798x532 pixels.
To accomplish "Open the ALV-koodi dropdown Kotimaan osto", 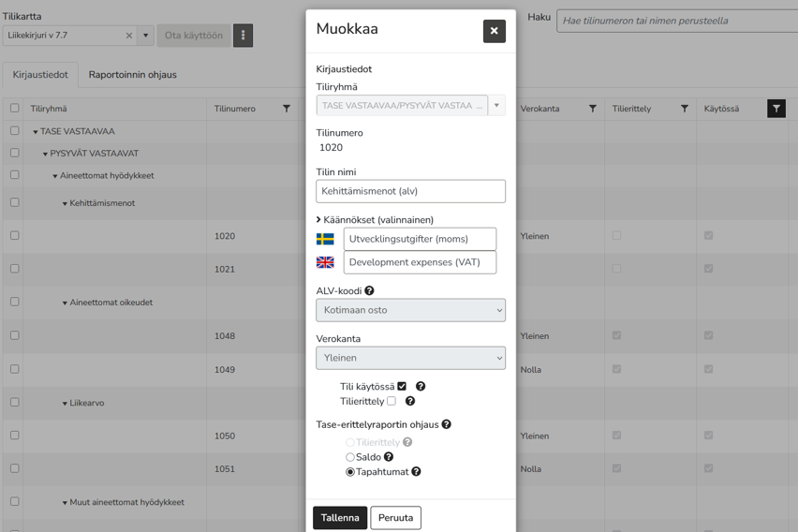I will pyautogui.click(x=410, y=310).
